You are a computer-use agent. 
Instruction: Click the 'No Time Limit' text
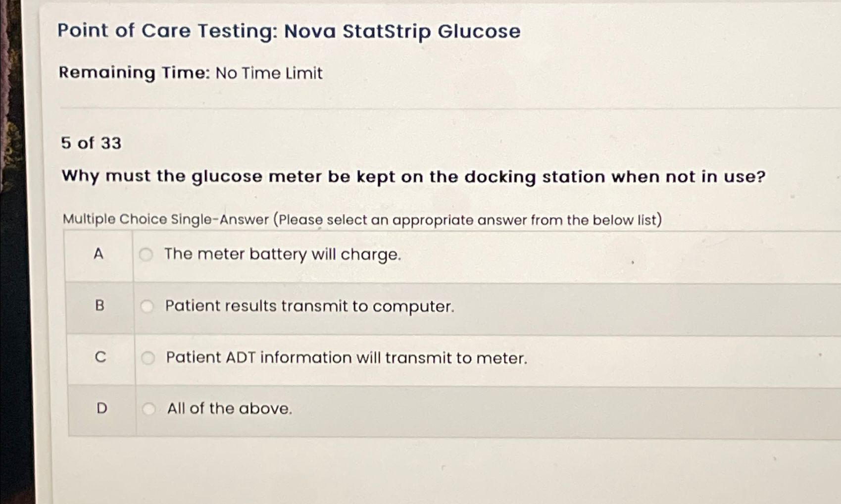pyautogui.click(x=269, y=73)
